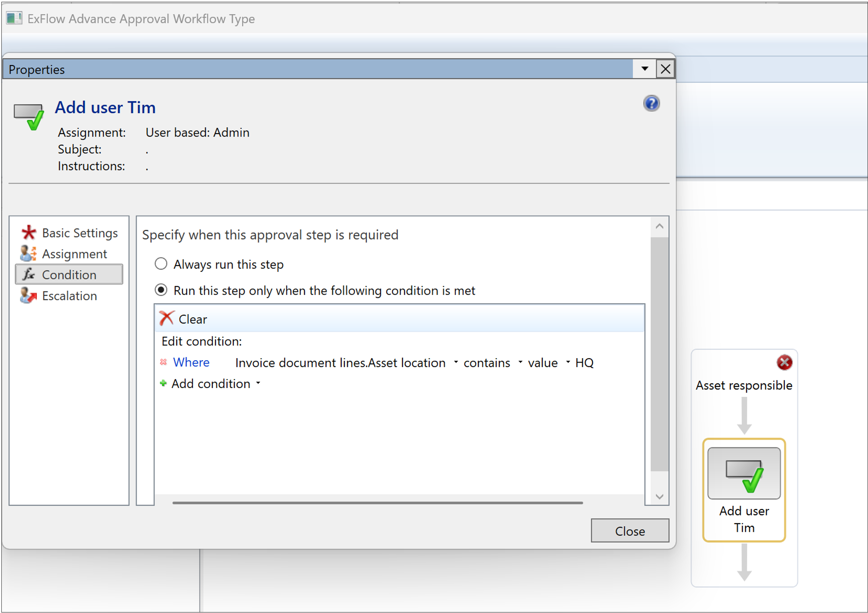This screenshot has width=868, height=613.
Task: Delete the Asset responsible node via red X
Action: 784,362
